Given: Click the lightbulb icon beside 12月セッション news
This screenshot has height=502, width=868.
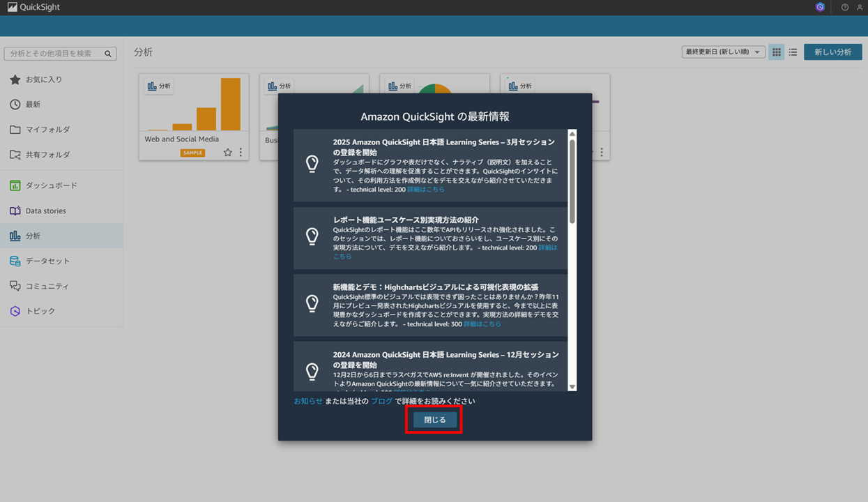Looking at the screenshot, I should 312,371.
